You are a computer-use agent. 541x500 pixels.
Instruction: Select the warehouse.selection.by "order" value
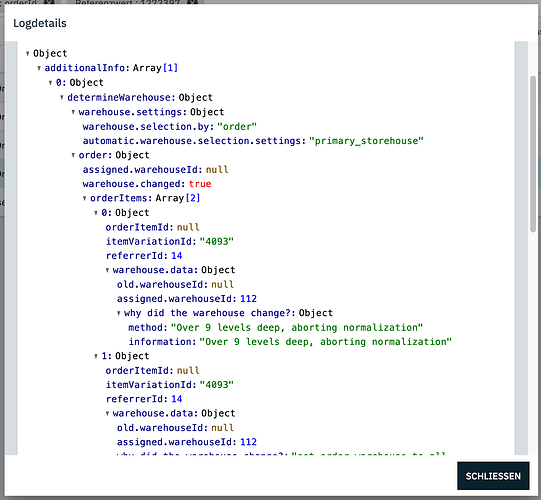(x=237, y=127)
